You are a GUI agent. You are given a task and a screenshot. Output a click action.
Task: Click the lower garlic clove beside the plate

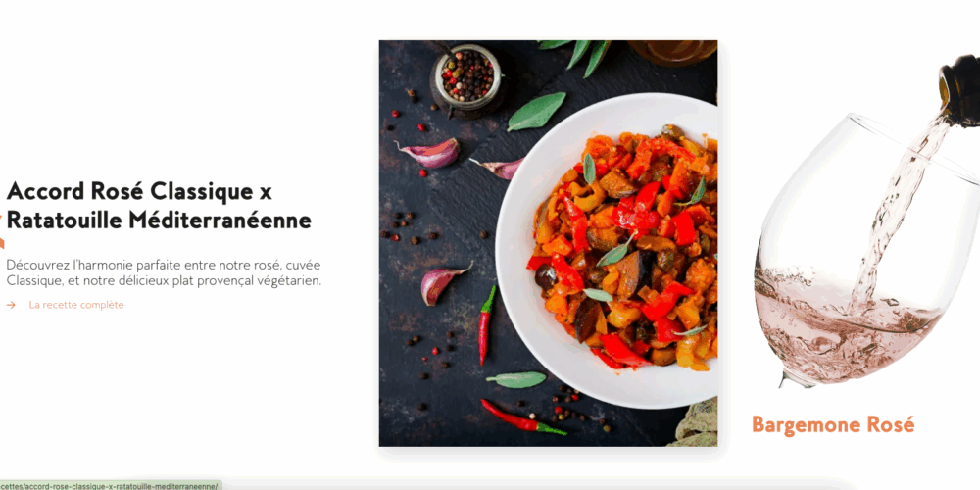coord(443,284)
